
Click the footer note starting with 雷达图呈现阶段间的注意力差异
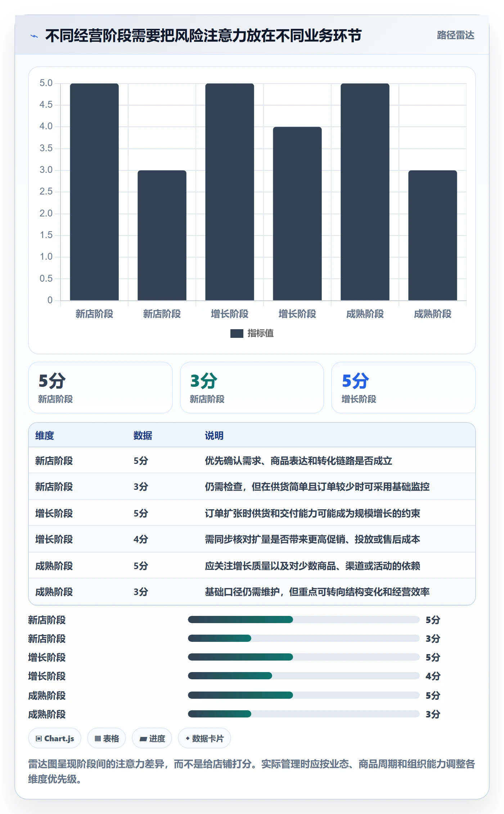[x=252, y=771]
